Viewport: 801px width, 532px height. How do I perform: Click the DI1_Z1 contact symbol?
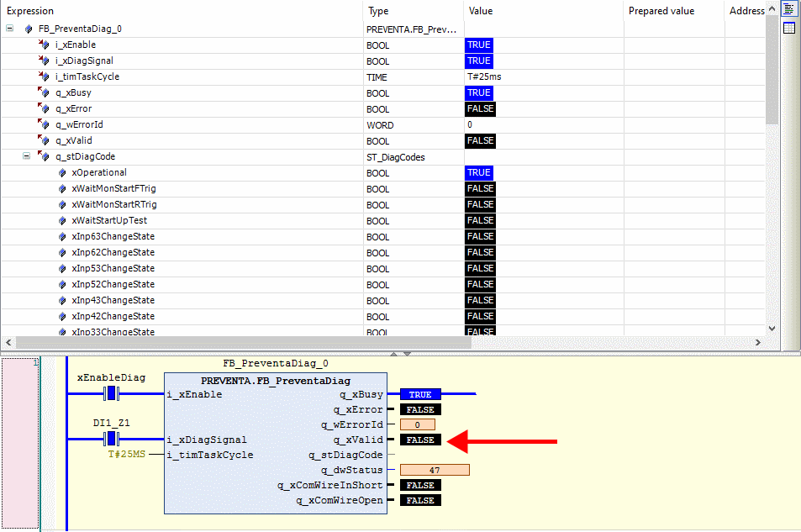coord(112,440)
